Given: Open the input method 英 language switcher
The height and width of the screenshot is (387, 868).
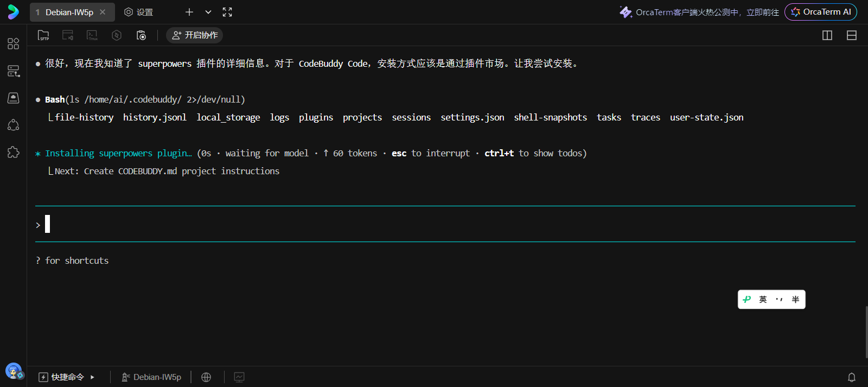Looking at the screenshot, I should tap(763, 300).
